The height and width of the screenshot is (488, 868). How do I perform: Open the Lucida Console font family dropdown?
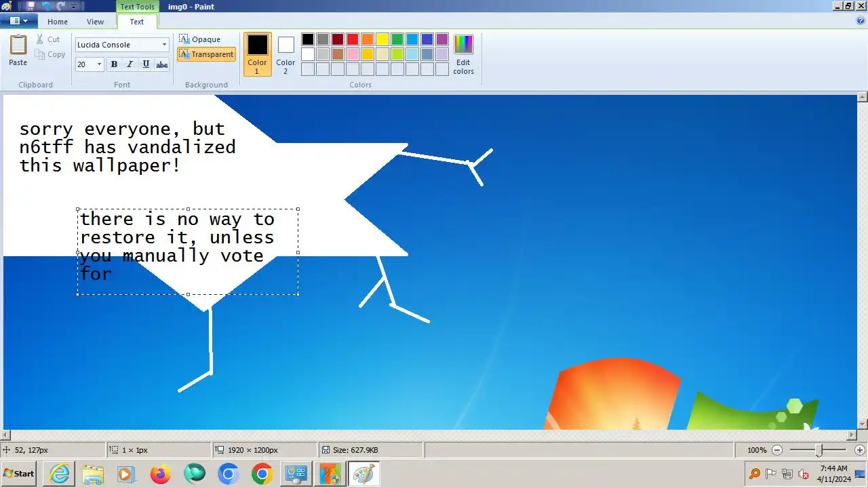(x=164, y=45)
